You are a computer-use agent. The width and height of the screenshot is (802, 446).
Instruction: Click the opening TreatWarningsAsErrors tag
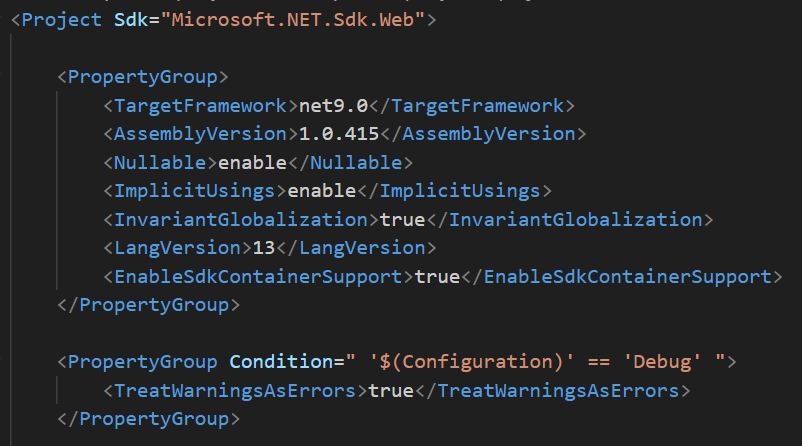pos(235,390)
